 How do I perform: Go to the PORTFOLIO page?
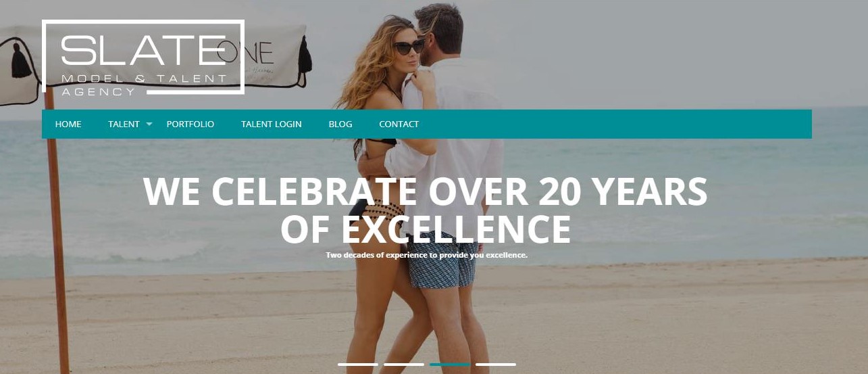click(190, 124)
